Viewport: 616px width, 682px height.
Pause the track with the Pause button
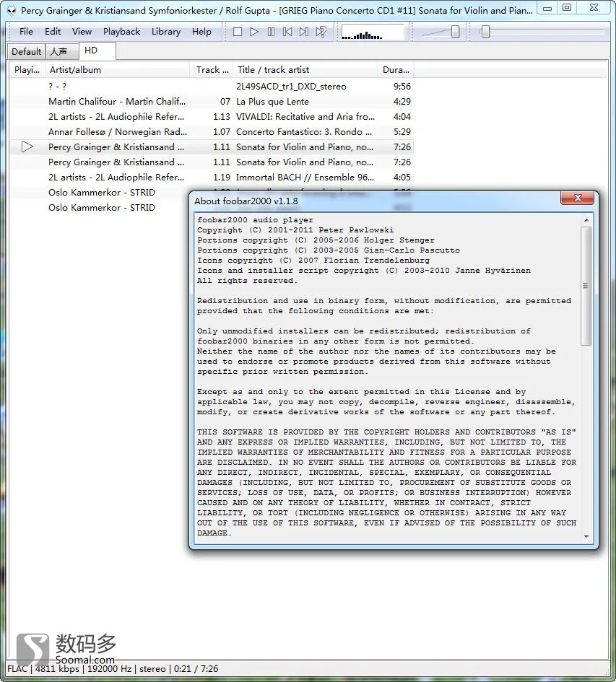271,32
